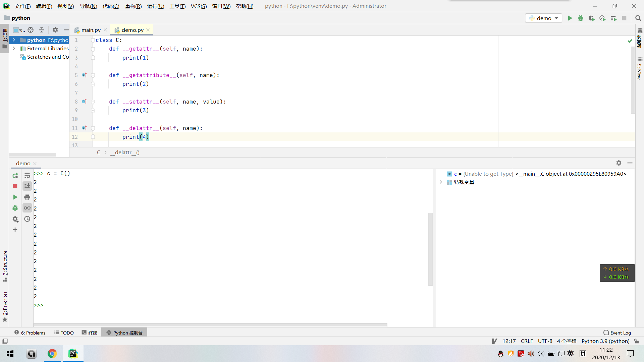Viewport: 644px width, 362px height.
Task: Open Search Everywhere magnifier
Action: pyautogui.click(x=638, y=18)
